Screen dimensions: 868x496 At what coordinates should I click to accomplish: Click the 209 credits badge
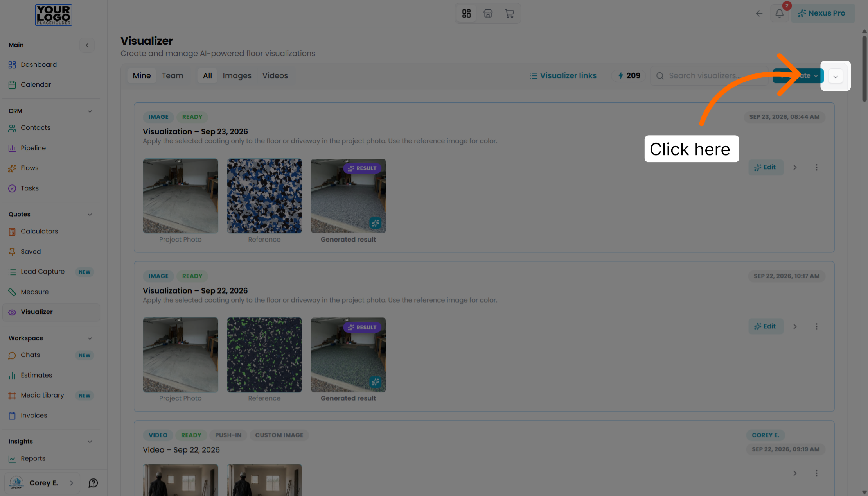pyautogui.click(x=629, y=75)
